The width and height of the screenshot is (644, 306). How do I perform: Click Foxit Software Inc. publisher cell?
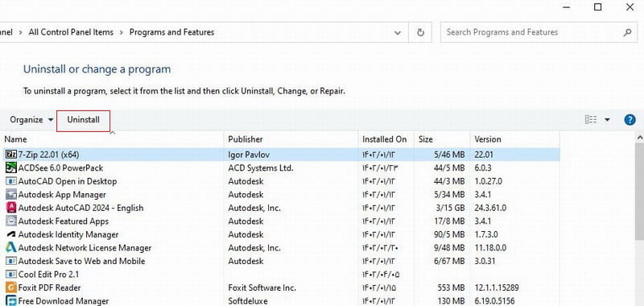pos(262,287)
